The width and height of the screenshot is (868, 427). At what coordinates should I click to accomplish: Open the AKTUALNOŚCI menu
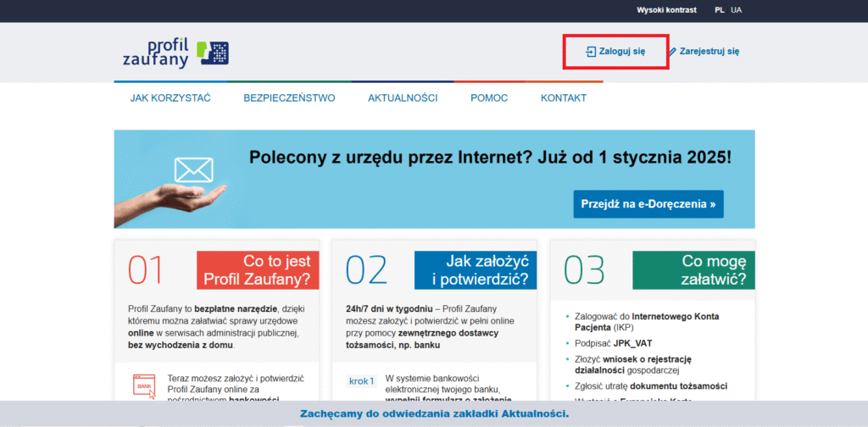(403, 98)
